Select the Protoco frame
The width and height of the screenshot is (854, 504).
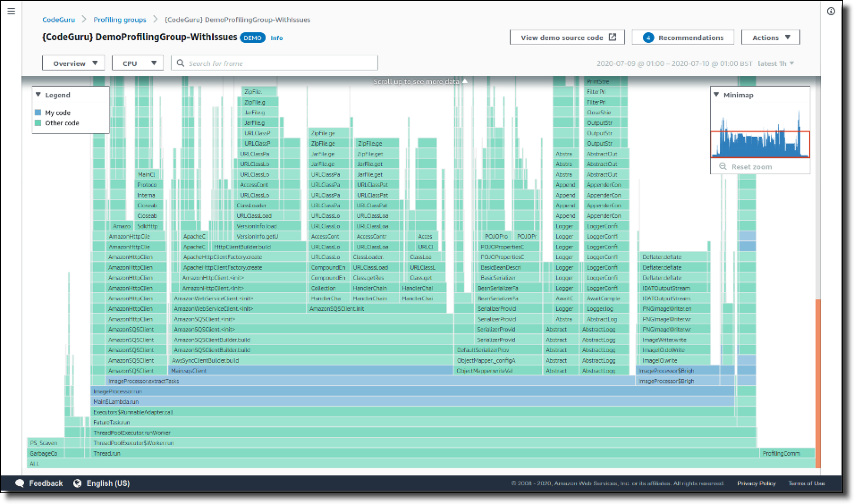[149, 185]
